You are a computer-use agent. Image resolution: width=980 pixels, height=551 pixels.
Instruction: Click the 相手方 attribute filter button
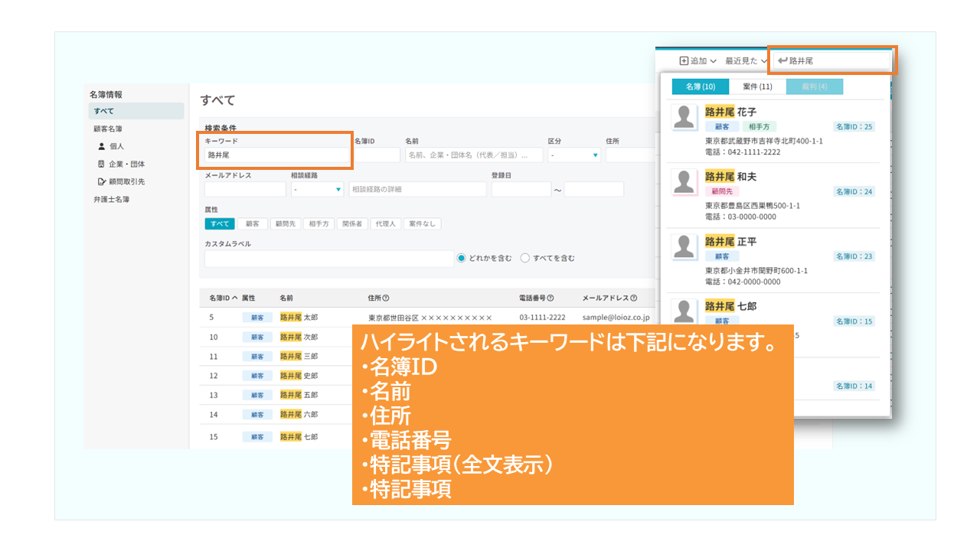tap(318, 224)
